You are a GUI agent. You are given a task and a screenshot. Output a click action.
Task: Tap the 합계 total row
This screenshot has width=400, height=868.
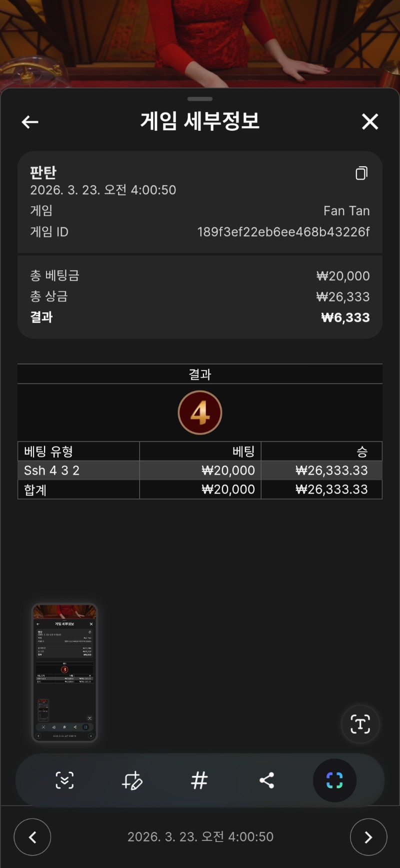pos(200,490)
